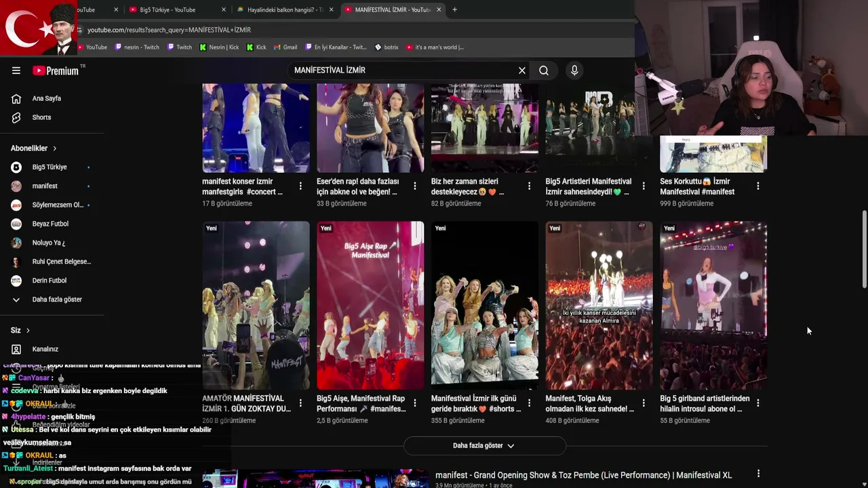The width and height of the screenshot is (868, 488).
Task: Open the YouTube guide hamburger menu
Action: pyautogui.click(x=16, y=70)
